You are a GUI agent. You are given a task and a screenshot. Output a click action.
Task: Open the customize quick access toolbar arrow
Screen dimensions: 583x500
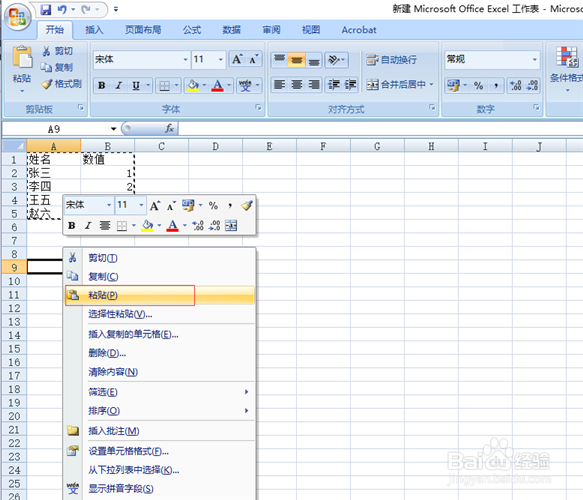click(116, 9)
